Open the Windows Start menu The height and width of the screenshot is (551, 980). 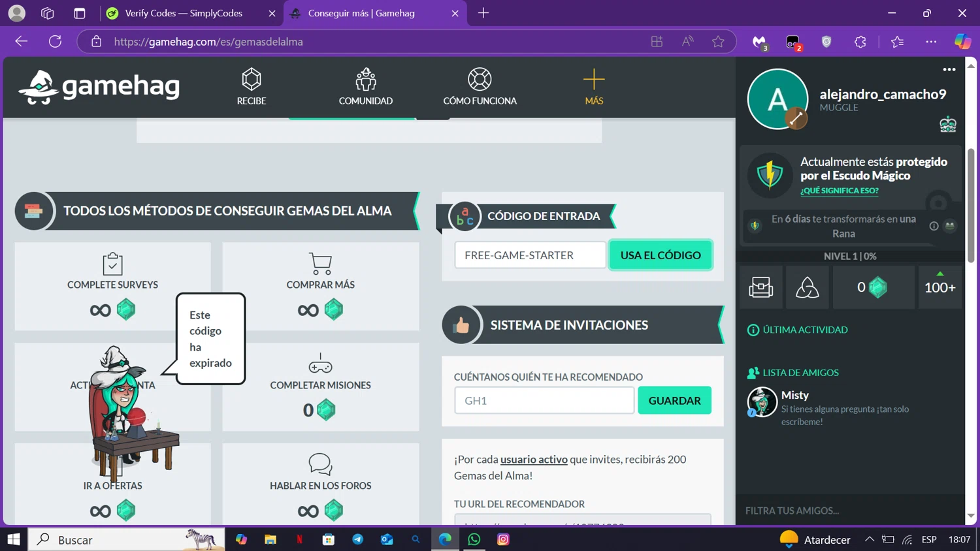pyautogui.click(x=14, y=539)
